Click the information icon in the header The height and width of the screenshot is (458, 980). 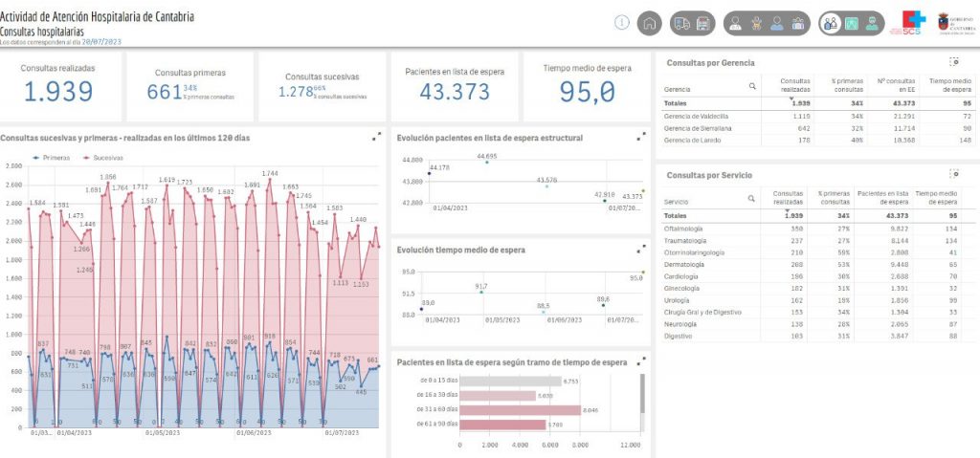(x=622, y=23)
